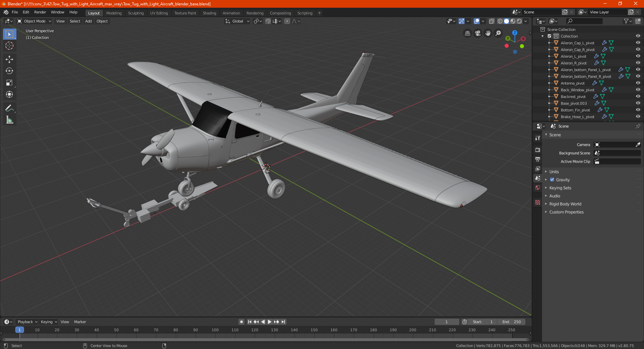Open the Playback dropdown in timeline
The height and width of the screenshot is (349, 644).
tap(27, 322)
